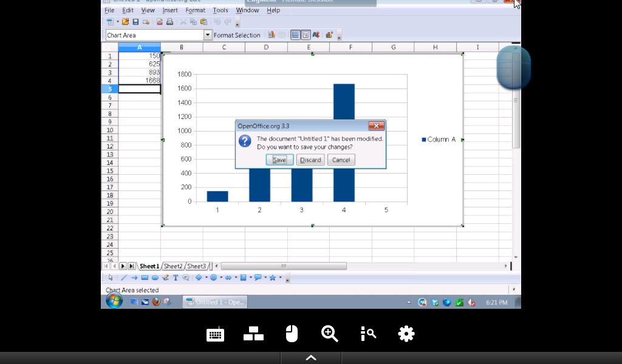Expand the Symbol Shapes smiley dropdown arrow
Screen dimensions: 622x364
(x=220, y=278)
